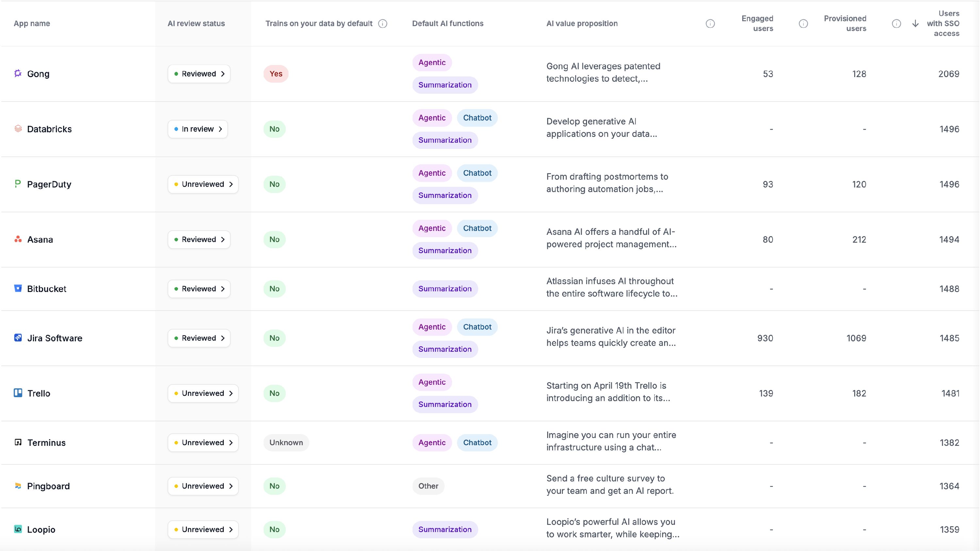Click info icon beside Engaged users header
Image resolution: width=980 pixels, height=551 pixels.
coord(804,23)
